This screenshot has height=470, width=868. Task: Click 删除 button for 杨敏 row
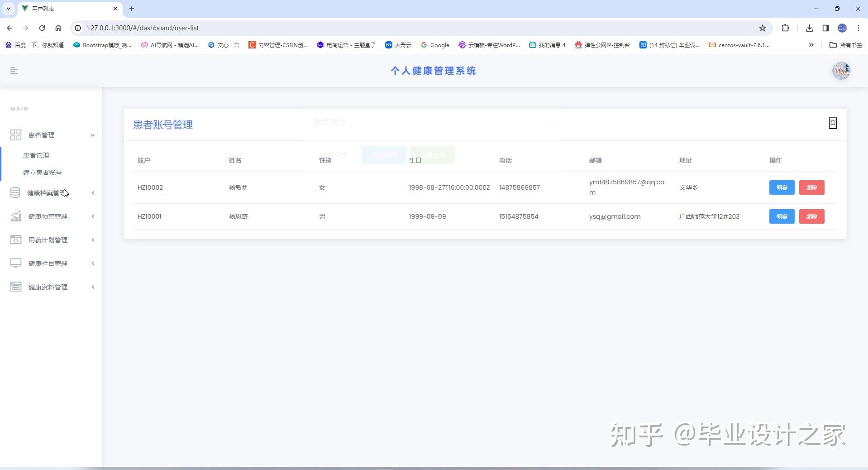click(x=812, y=187)
